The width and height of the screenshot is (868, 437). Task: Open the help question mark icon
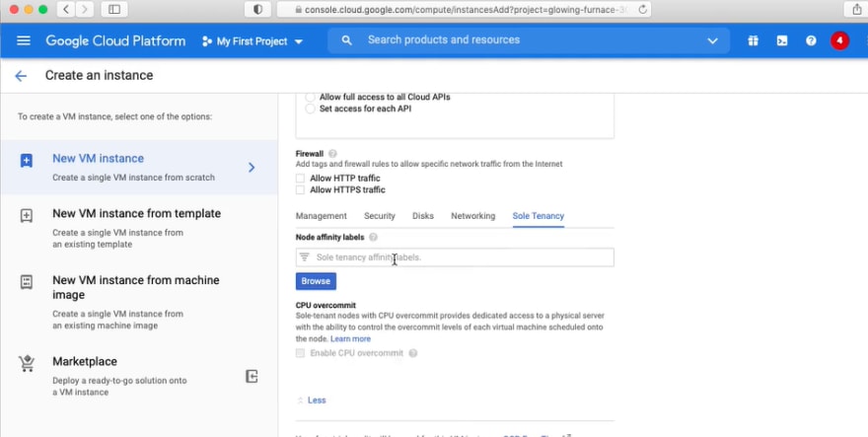tap(811, 40)
